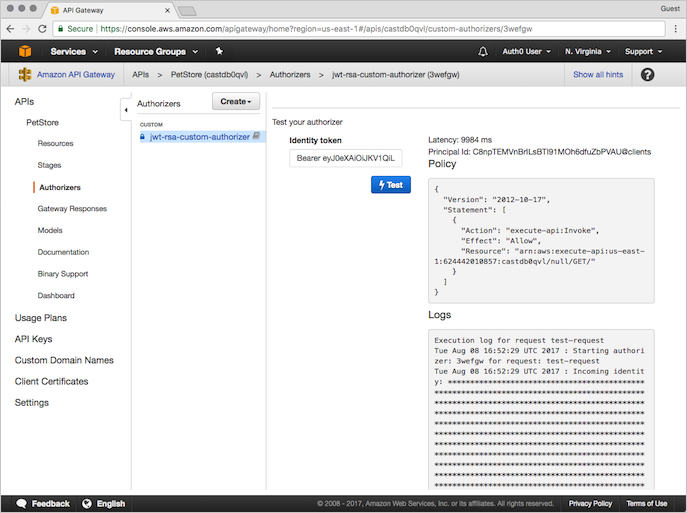Click Authorizers breadcrumb
Screen dimensions: 687x513
click(x=290, y=74)
